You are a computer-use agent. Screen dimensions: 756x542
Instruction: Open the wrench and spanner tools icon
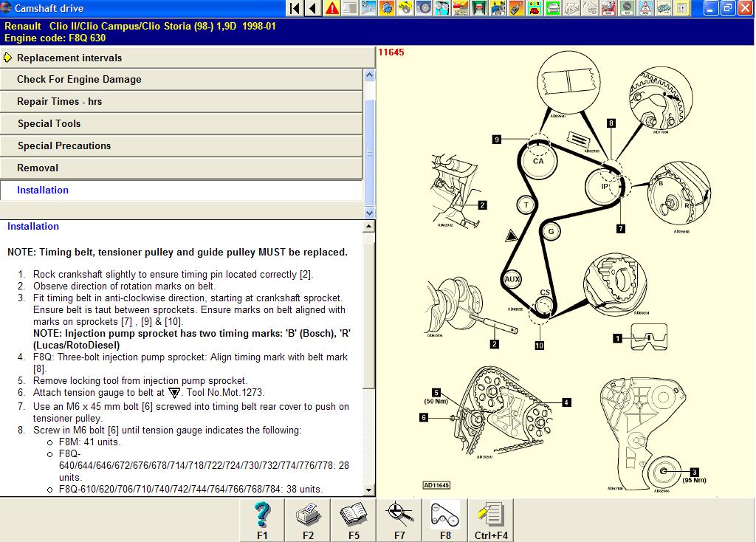click(368, 8)
